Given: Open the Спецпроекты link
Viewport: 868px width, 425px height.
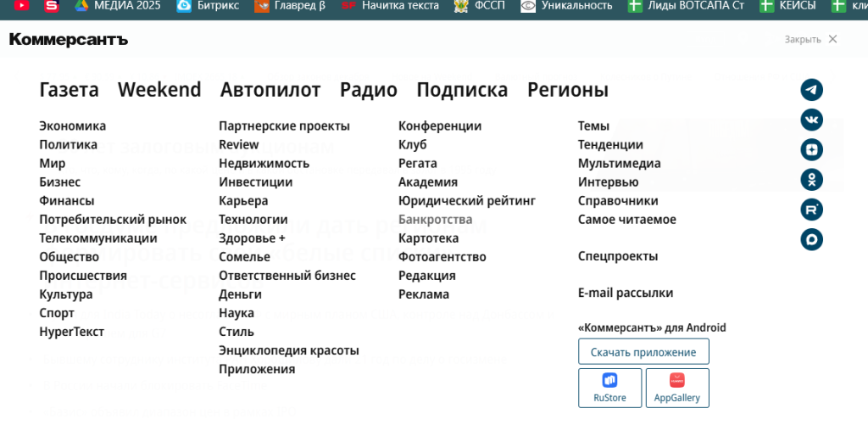Looking at the screenshot, I should click(x=618, y=256).
